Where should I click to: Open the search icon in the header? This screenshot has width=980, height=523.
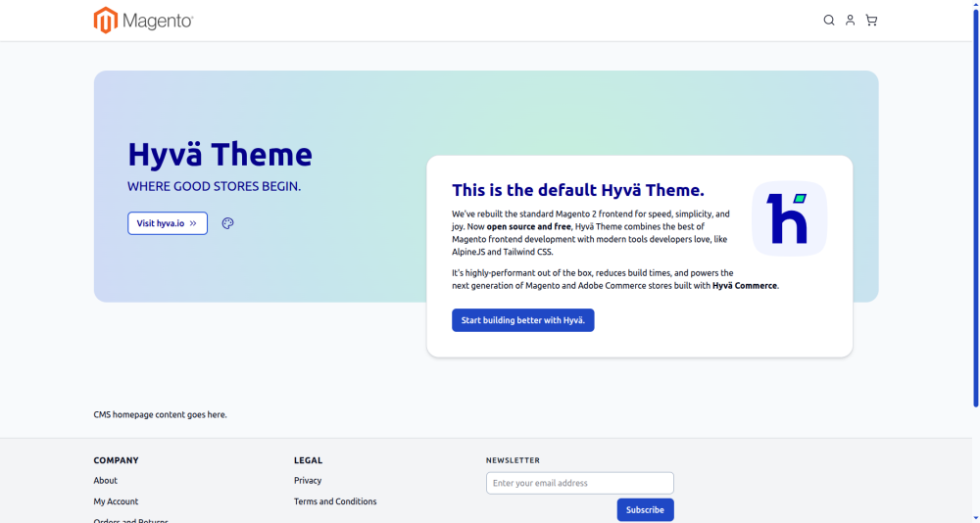829,21
